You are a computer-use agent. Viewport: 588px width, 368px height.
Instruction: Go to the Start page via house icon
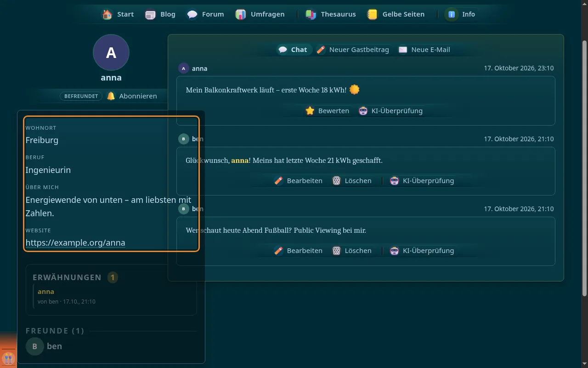107,14
